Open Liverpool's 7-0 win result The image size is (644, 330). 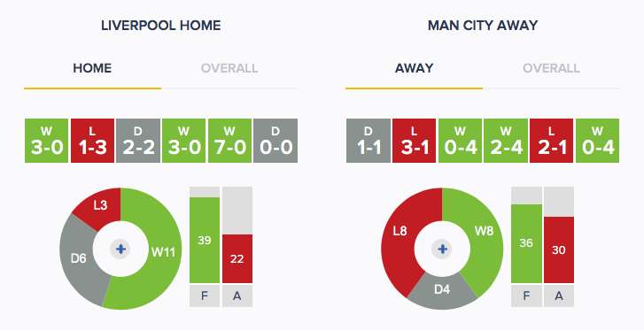[x=229, y=141]
